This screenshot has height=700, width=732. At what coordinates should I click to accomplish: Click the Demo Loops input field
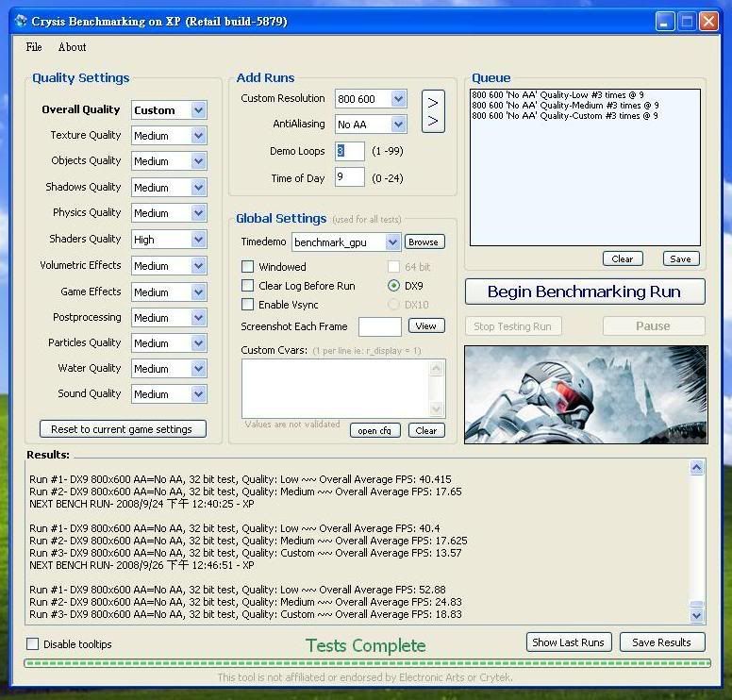point(349,151)
